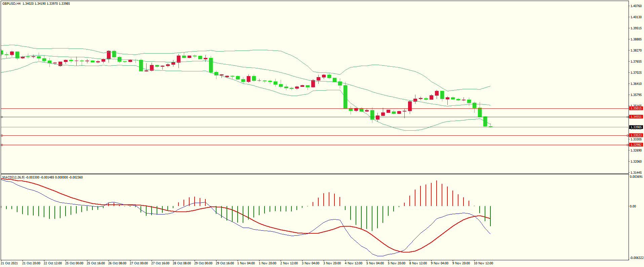Click the MACD(12,26,9) indicator label
The image size is (644, 267).
tap(13, 177)
